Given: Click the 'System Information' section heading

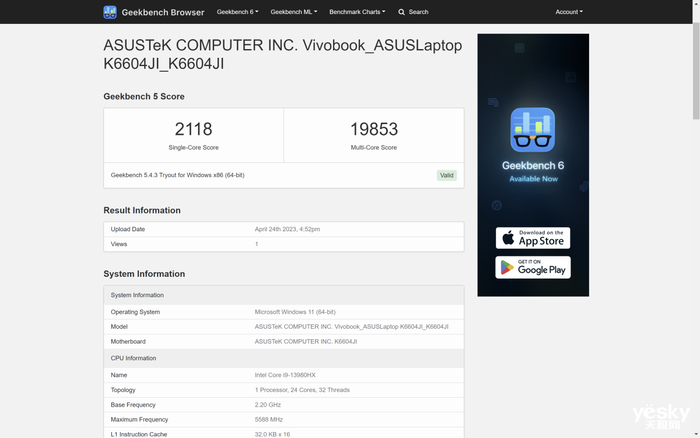Looking at the screenshot, I should 144,274.
